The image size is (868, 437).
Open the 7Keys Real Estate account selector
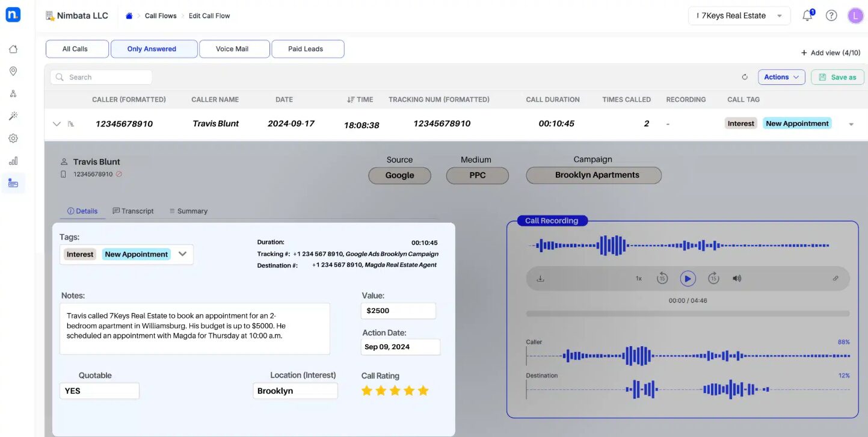739,16
